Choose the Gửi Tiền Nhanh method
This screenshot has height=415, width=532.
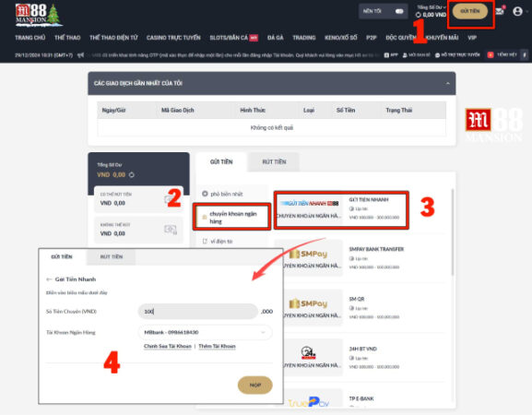pyautogui.click(x=341, y=209)
